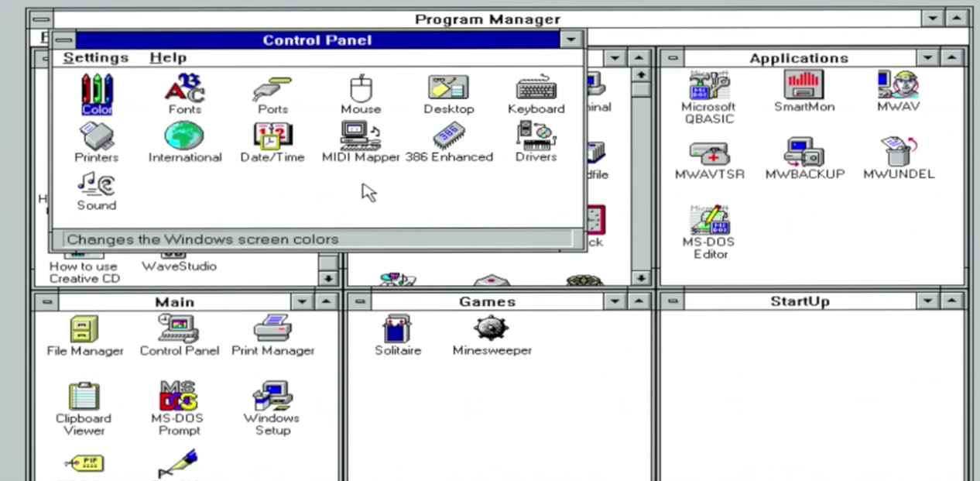The image size is (980, 481).
Task: Open the Help menu in Control Panel
Action: click(x=168, y=57)
